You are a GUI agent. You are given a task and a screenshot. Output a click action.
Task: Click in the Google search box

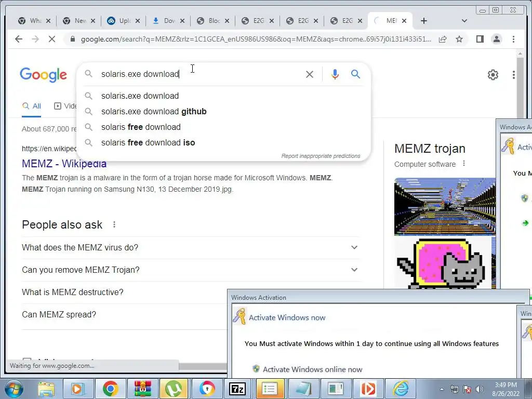[200, 74]
